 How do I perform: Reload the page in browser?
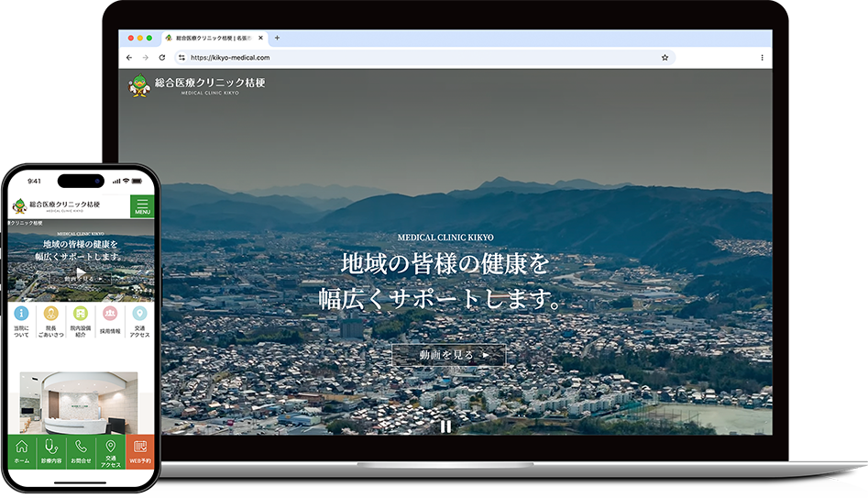tap(161, 58)
